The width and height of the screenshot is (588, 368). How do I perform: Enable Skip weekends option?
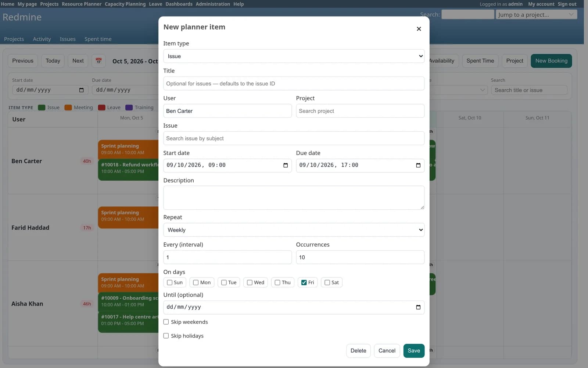pyautogui.click(x=166, y=322)
